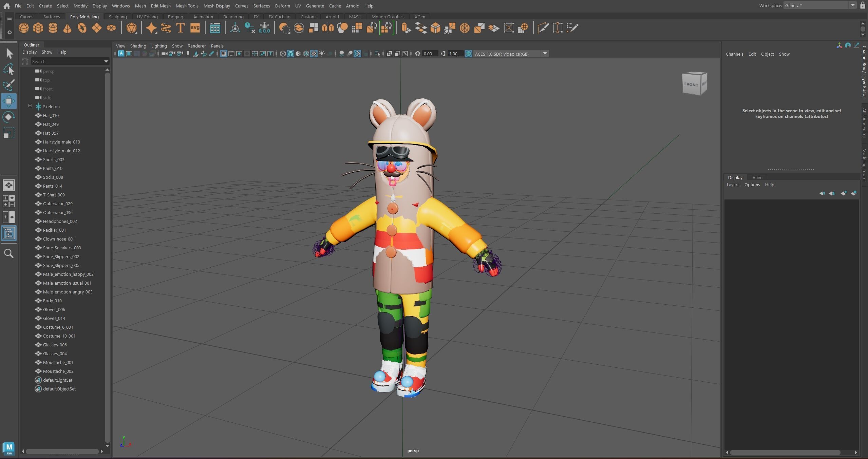Click the magnifier search icon in the left sidebar
This screenshot has height=459, width=868.
pyautogui.click(x=9, y=253)
